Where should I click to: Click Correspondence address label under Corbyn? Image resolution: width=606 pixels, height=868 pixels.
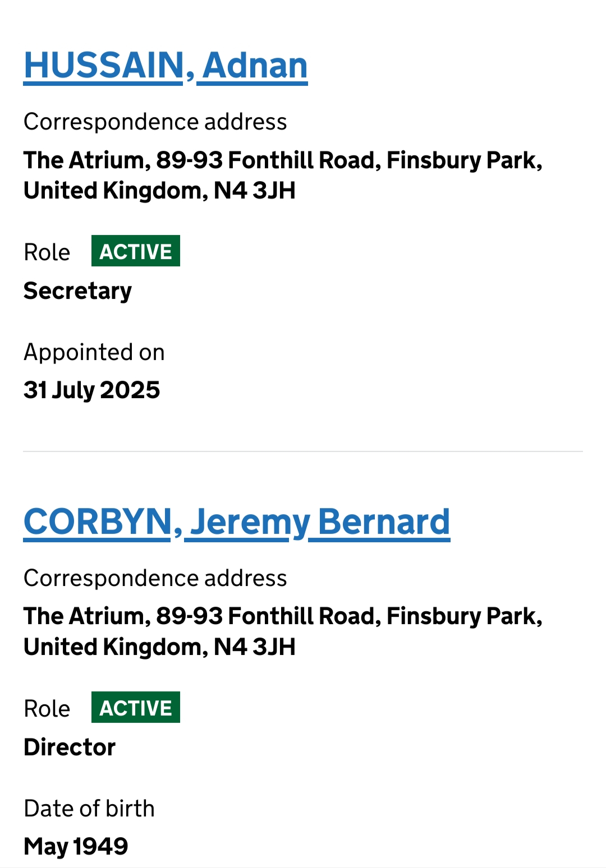[155, 578]
